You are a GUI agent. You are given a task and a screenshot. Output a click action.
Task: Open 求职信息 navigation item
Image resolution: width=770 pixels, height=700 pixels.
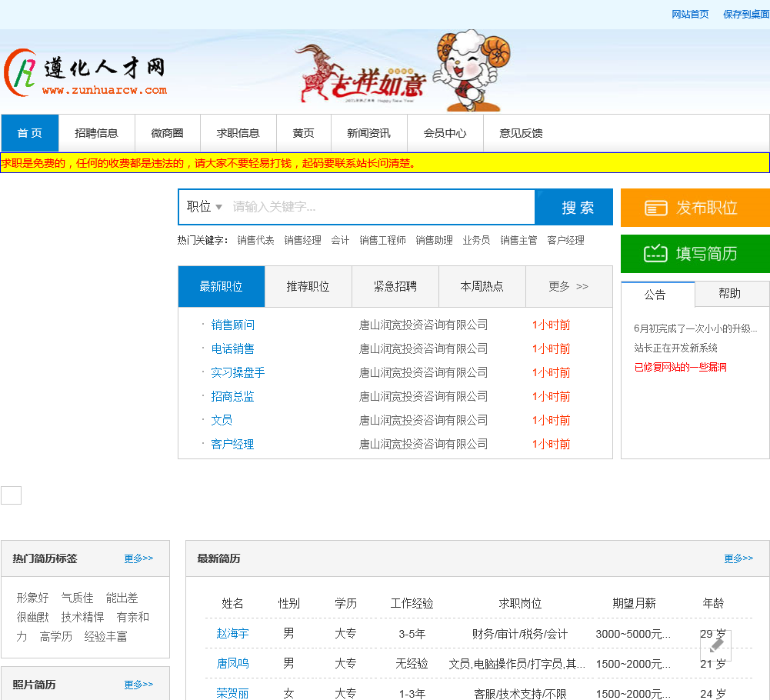click(238, 133)
